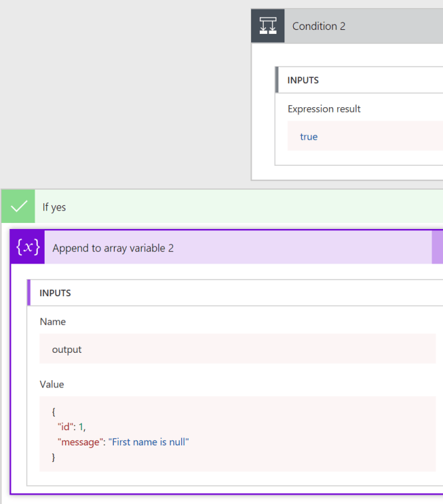This screenshot has width=443, height=504.
Task: Click the Condition 2 branching icon
Action: 268,26
